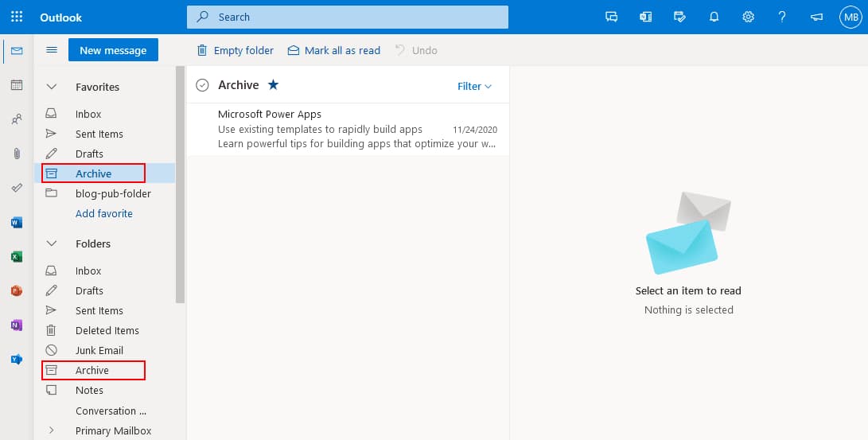
Task: Click the Add favorite link
Action: pyautogui.click(x=104, y=213)
